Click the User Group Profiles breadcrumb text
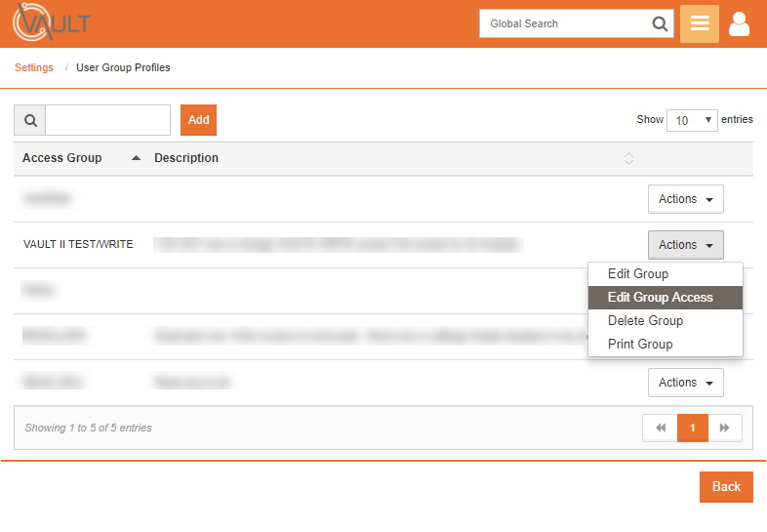The width and height of the screenshot is (767, 532). [123, 67]
